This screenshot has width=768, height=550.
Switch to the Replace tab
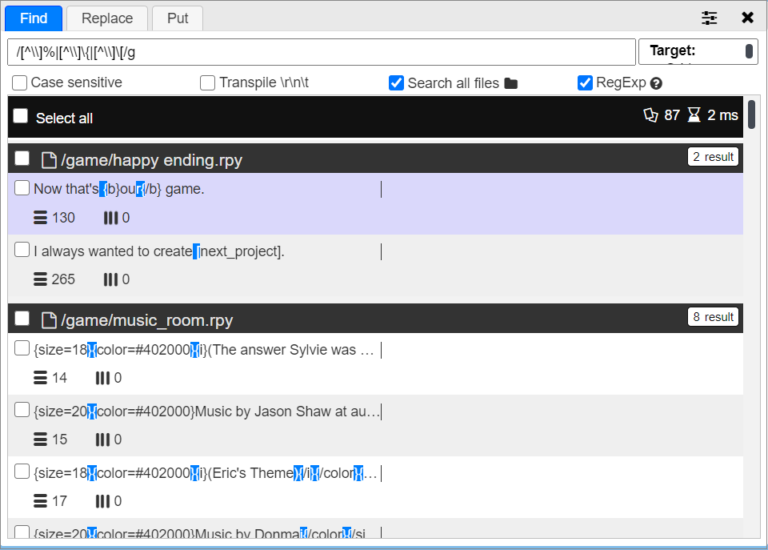107,18
